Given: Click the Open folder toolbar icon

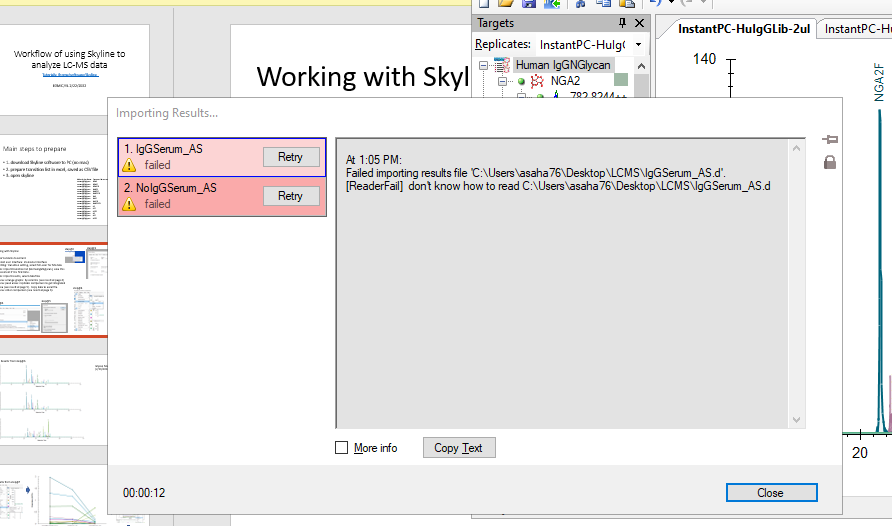Looking at the screenshot, I should [x=506, y=4].
